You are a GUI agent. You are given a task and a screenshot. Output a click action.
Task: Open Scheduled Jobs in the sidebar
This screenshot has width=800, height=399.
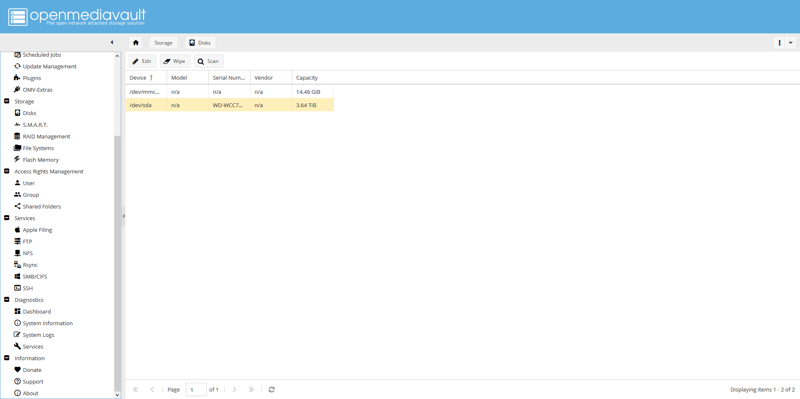[x=42, y=55]
